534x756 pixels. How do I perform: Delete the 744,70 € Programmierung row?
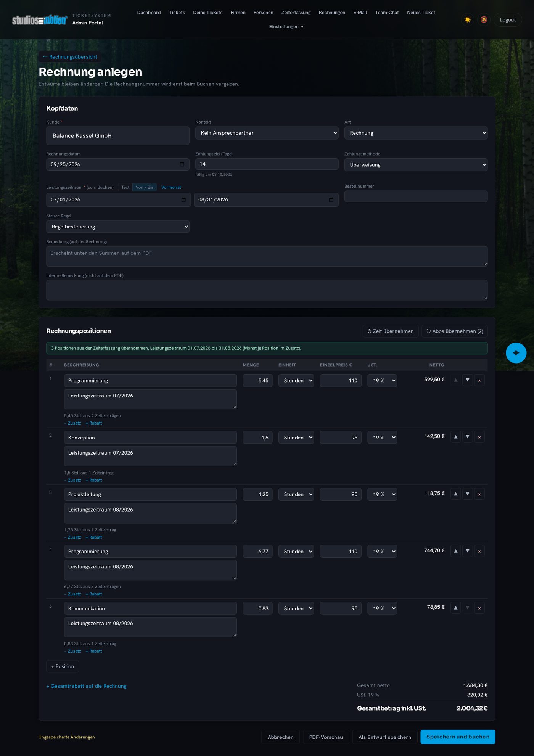479,551
